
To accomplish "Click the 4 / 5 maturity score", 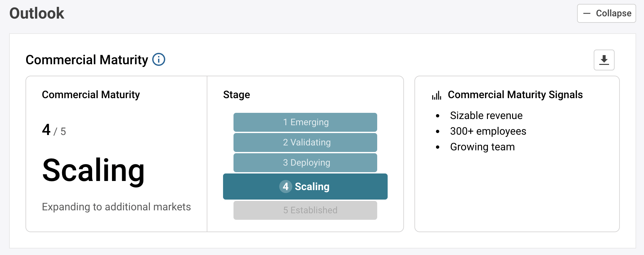I will point(54,130).
